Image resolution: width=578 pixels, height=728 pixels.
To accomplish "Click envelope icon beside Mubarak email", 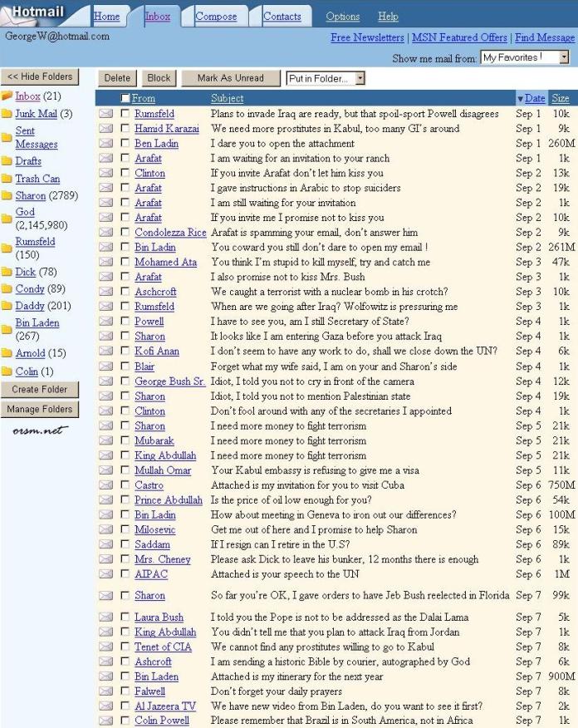I will (x=106, y=440).
